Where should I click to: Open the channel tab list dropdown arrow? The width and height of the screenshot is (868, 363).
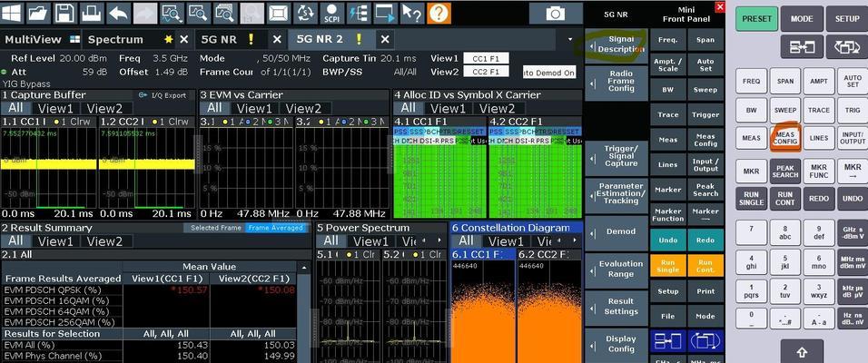570,39
